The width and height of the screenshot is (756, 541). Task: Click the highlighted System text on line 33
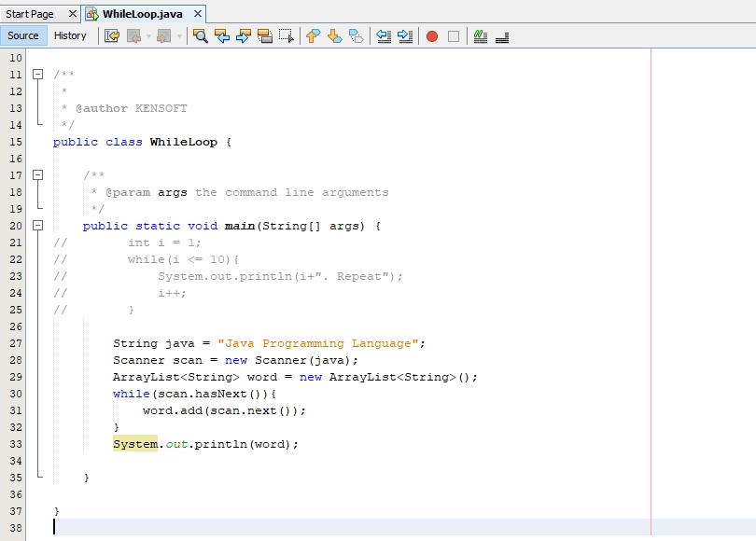coord(133,444)
